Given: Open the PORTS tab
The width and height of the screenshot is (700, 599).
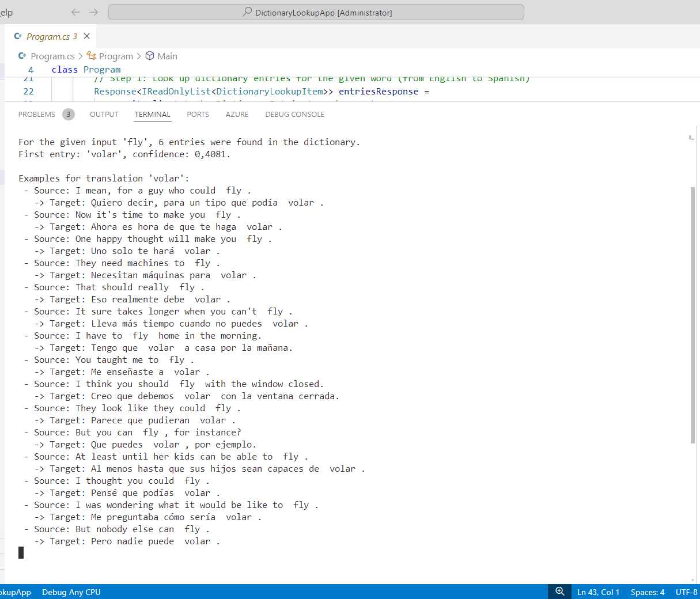Looking at the screenshot, I should 198,114.
